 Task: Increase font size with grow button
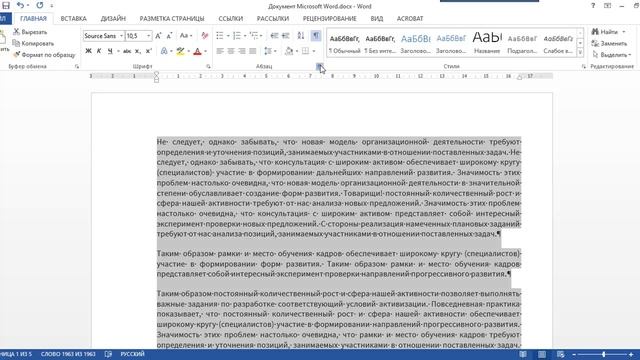click(158, 36)
